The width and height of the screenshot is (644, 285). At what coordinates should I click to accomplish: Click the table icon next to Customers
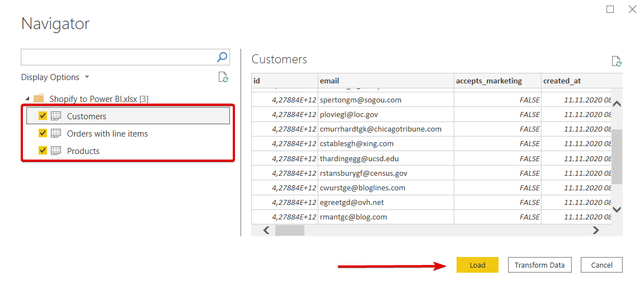click(56, 116)
